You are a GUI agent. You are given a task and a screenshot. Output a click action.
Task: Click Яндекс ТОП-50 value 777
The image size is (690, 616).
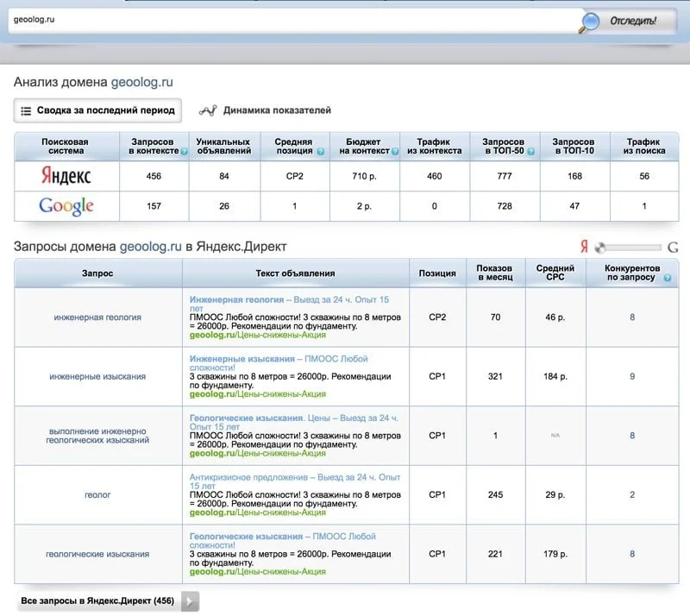point(505,176)
